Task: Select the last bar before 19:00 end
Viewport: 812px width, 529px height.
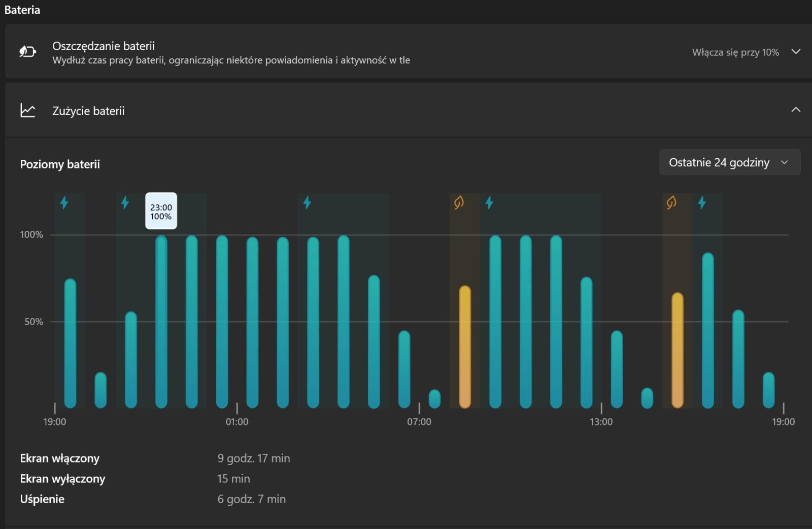Action: click(768, 390)
